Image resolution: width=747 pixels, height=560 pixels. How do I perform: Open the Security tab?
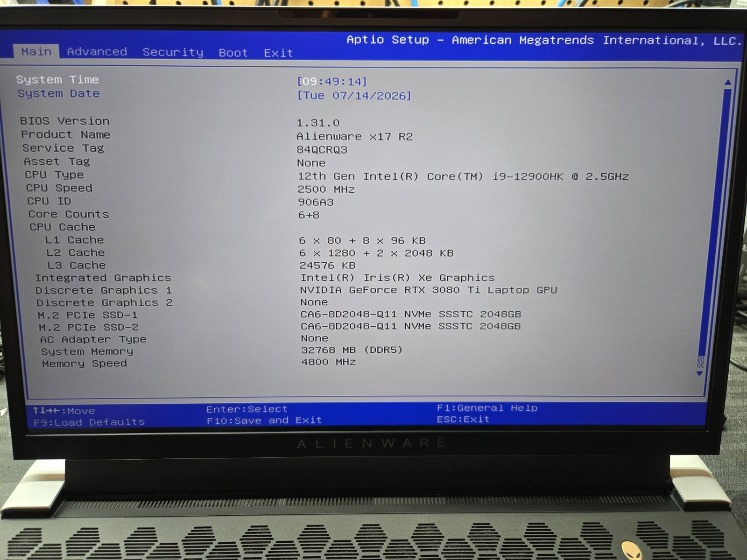(173, 52)
